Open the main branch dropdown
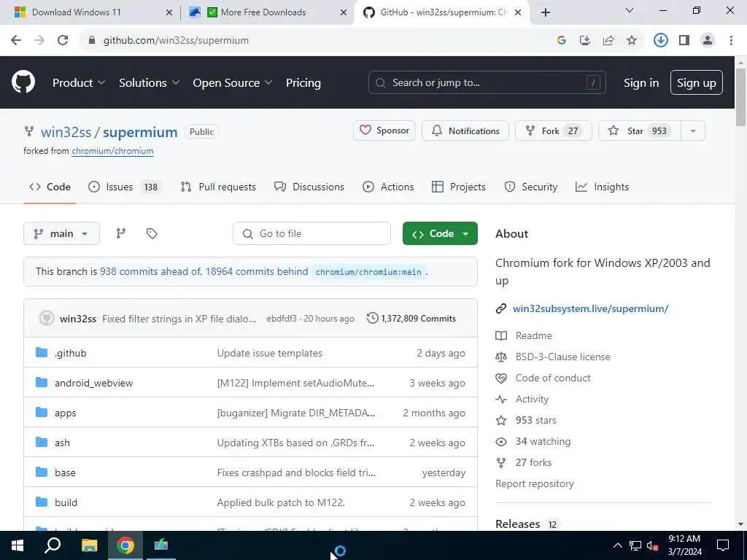Screen dimensions: 747x560 click(61, 233)
